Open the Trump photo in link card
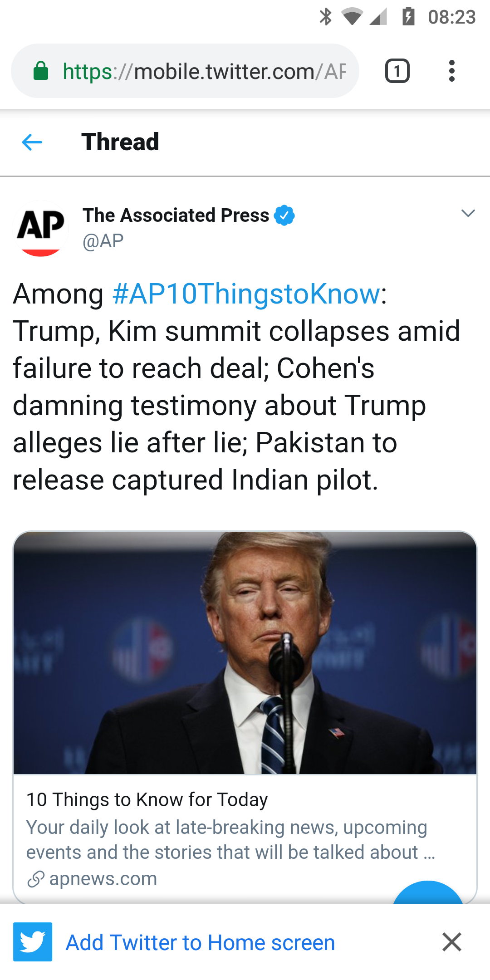Image resolution: width=490 pixels, height=980 pixels. click(245, 653)
